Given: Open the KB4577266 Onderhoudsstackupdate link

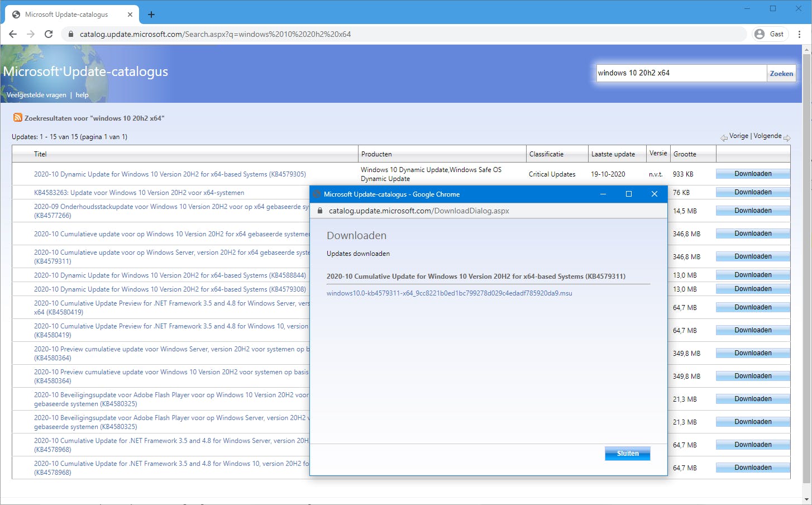Looking at the screenshot, I should pos(171,211).
